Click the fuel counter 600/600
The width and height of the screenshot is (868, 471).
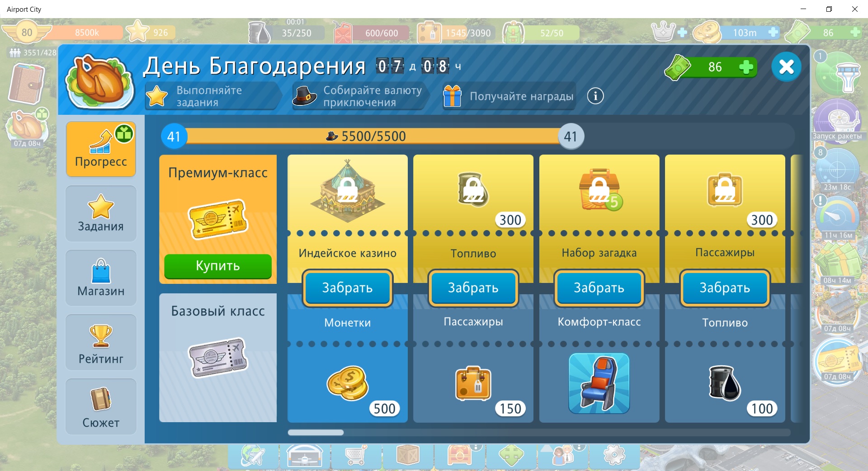[x=372, y=33]
